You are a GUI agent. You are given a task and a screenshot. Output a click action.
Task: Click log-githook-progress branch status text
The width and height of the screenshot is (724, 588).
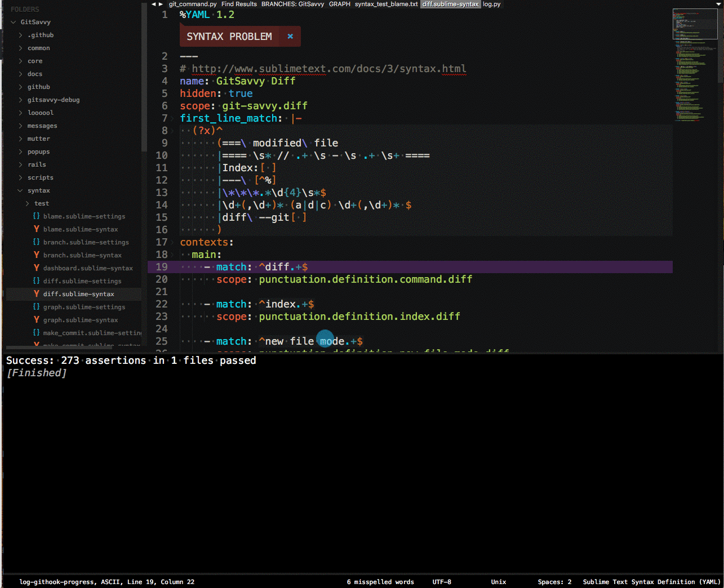pos(59,582)
